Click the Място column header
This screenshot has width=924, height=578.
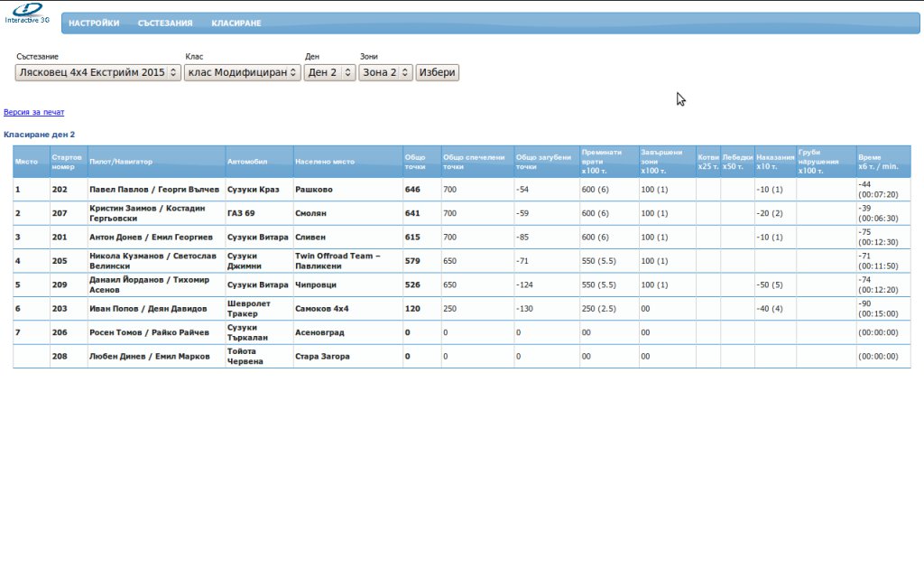click(27, 162)
